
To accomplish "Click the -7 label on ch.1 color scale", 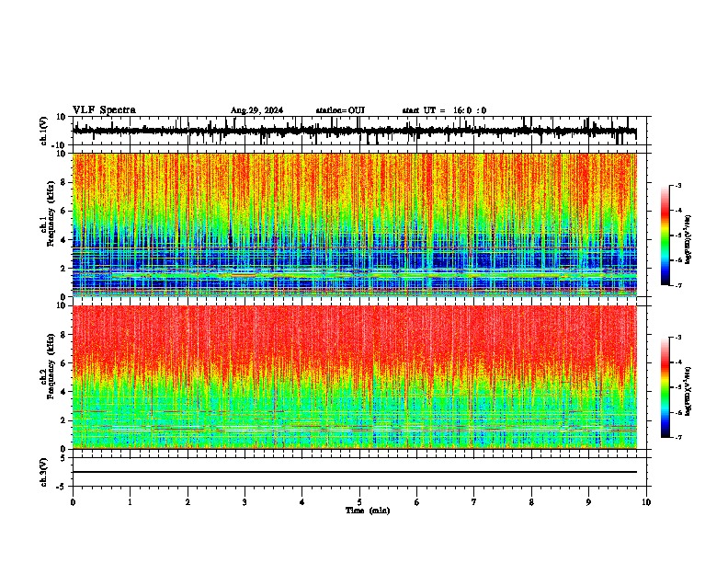I will pyautogui.click(x=677, y=285).
